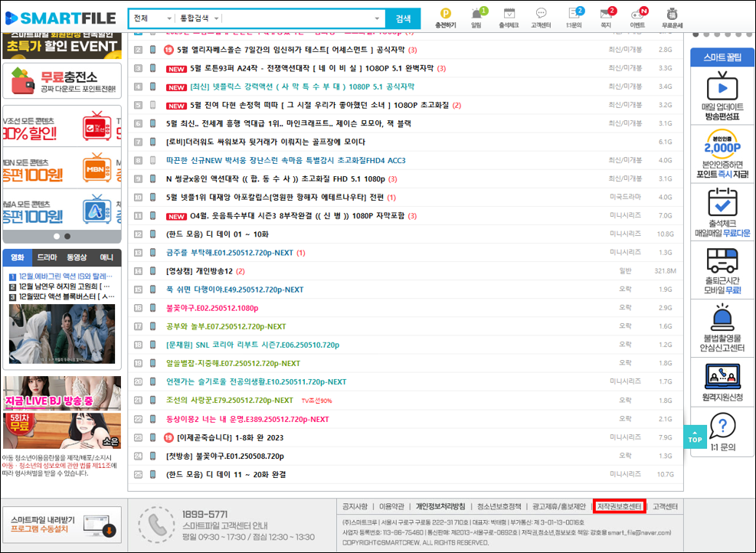Click the 충전하기 coin icon
Screen dimensions: 756x553
point(446,14)
